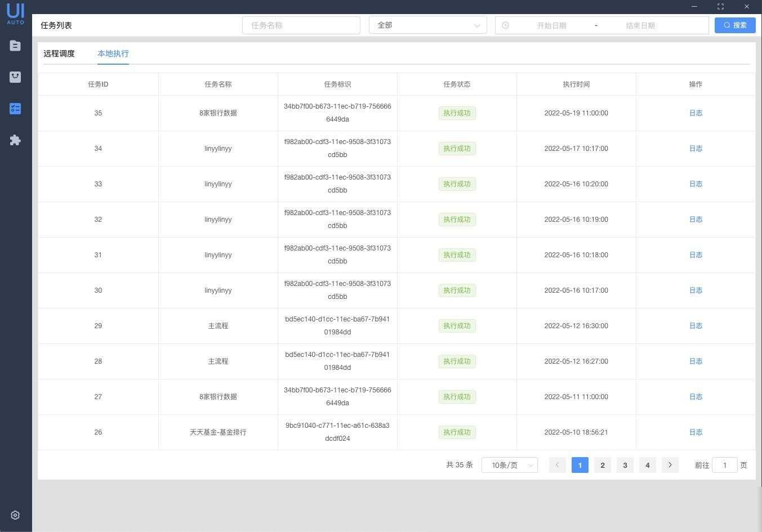Go to pagination page 2
The image size is (762, 532).
tap(603, 465)
